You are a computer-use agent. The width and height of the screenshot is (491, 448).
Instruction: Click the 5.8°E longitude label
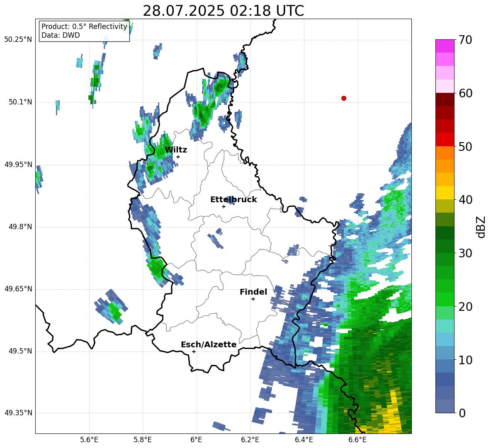click(143, 440)
